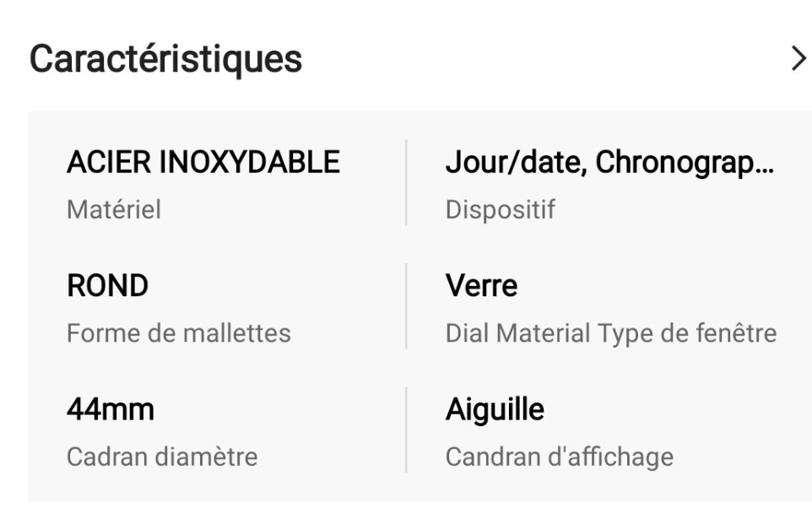
Task: Tap the truncated Jour/date, Chronograp… value
Action: [609, 162]
